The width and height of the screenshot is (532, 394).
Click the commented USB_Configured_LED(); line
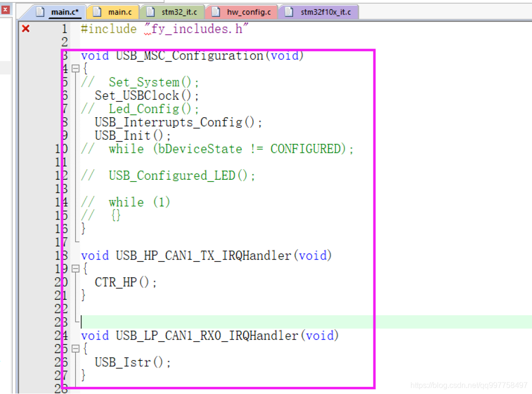[x=168, y=176]
